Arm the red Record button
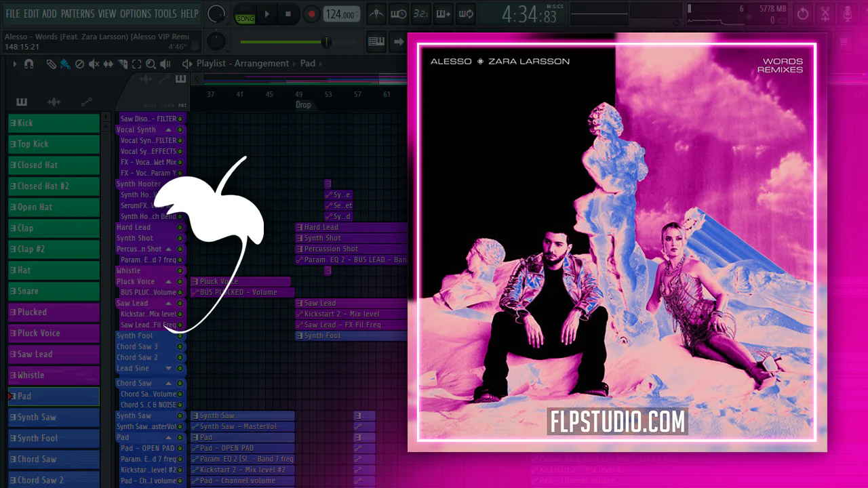 [x=311, y=14]
